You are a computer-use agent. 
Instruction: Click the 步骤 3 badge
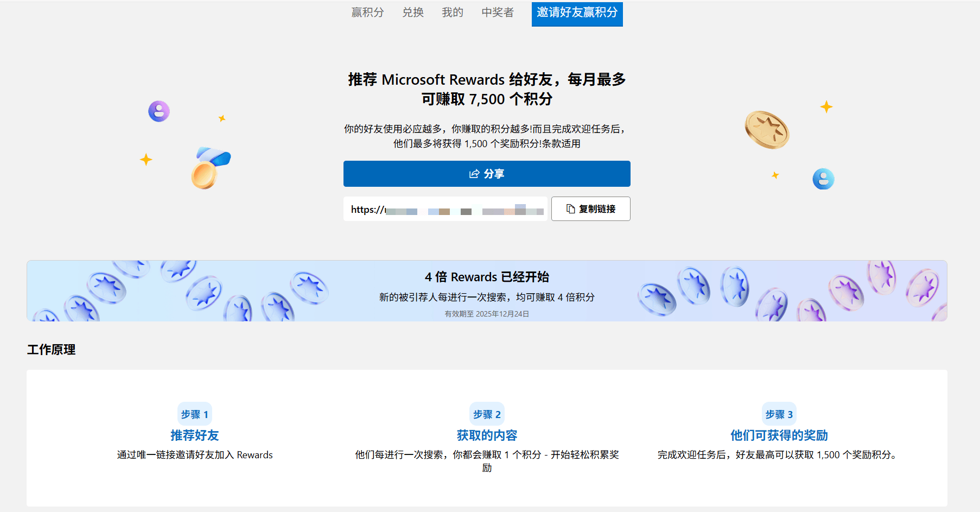coord(779,414)
